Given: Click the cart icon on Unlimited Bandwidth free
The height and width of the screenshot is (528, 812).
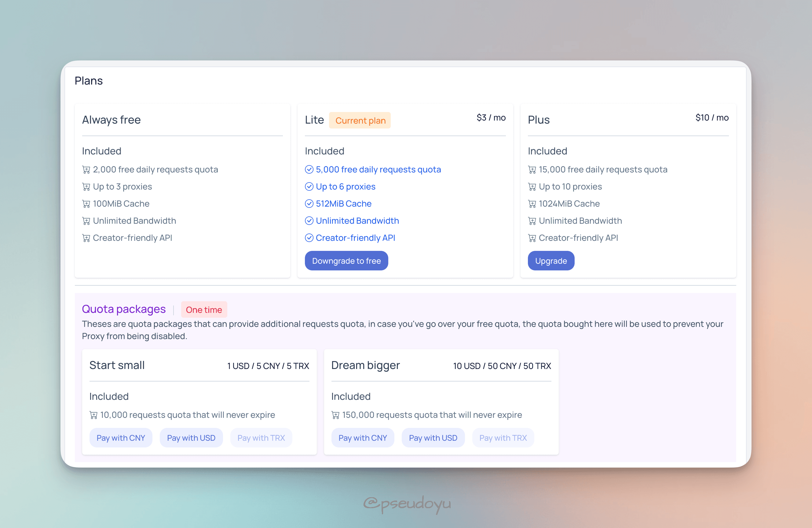Looking at the screenshot, I should (86, 221).
